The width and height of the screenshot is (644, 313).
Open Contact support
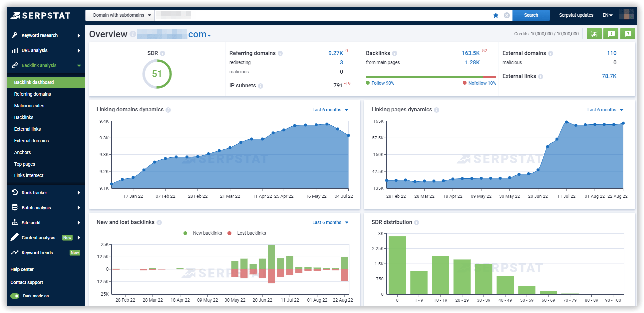coord(27,282)
